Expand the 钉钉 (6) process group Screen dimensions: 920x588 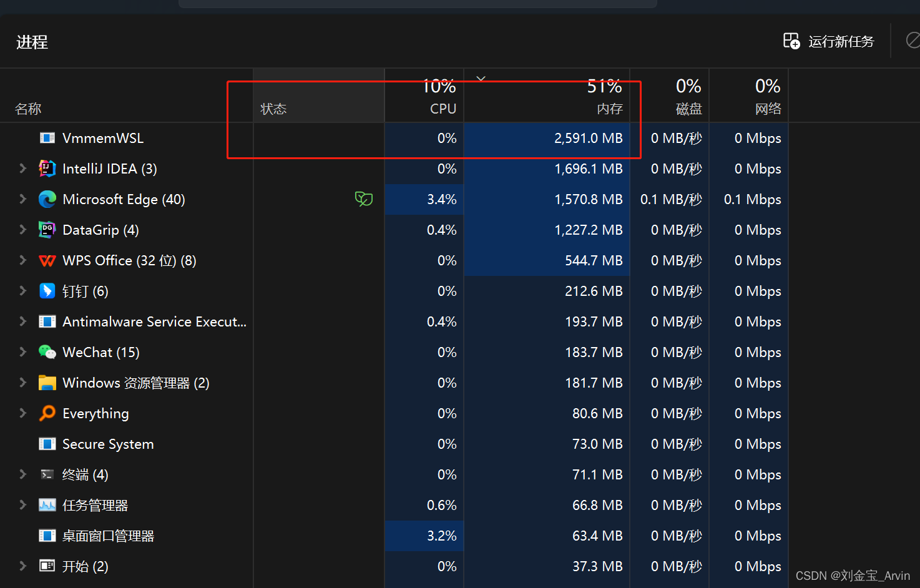[x=23, y=290]
